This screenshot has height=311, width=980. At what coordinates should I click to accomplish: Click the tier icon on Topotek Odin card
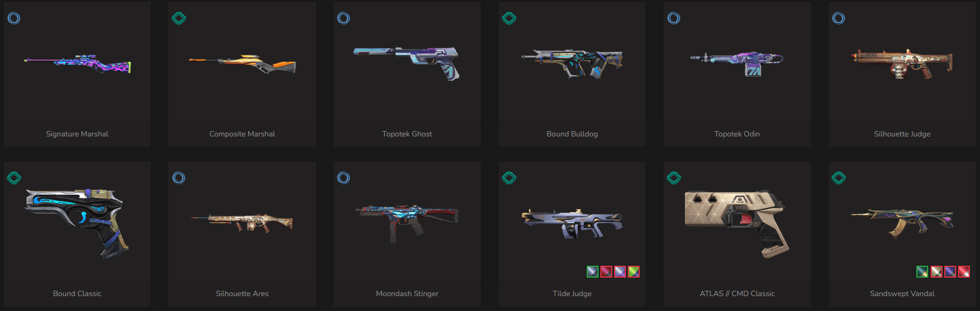click(x=674, y=18)
